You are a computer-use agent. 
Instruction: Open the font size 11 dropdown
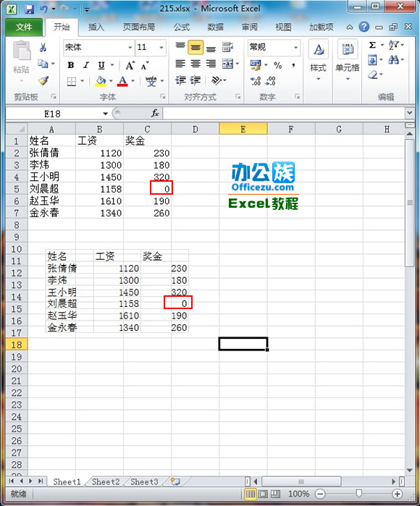coord(161,48)
